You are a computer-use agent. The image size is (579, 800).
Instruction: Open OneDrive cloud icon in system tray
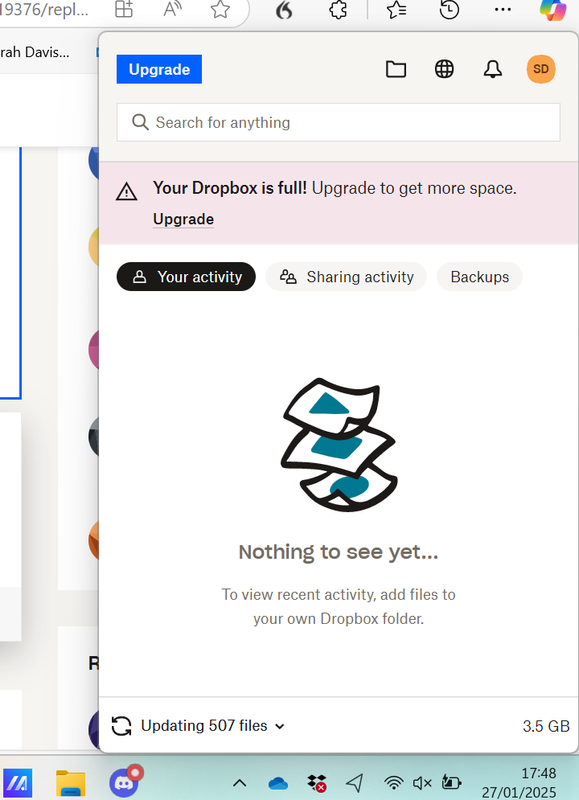(x=278, y=783)
